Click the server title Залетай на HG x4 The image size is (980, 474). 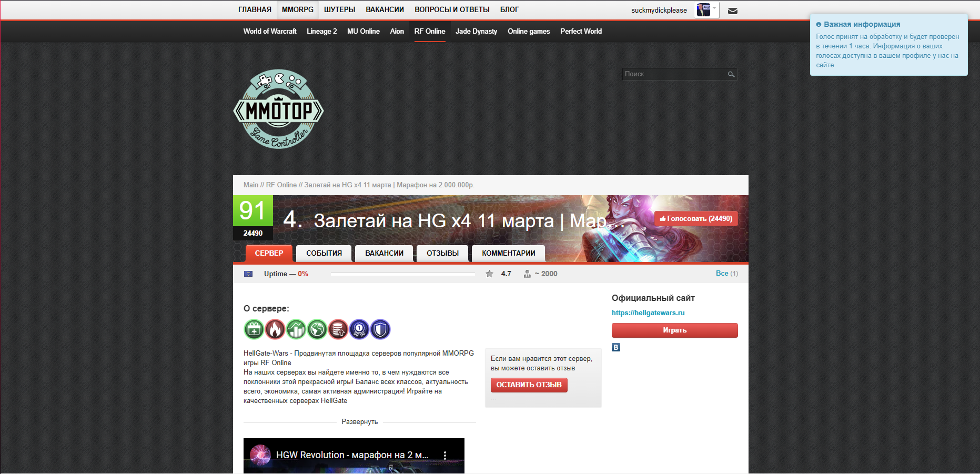coord(469,221)
